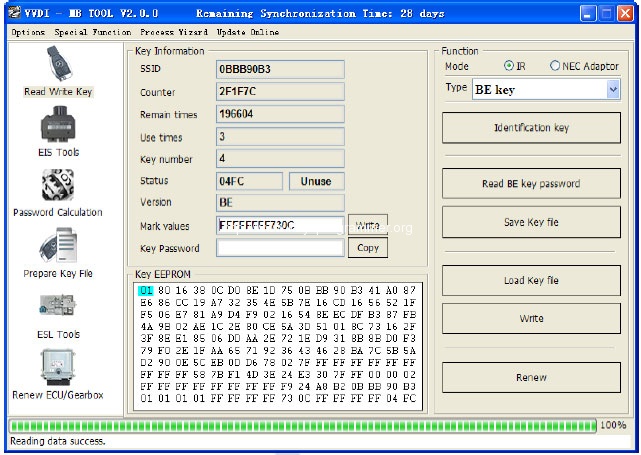
Task: Select the Renew ECU/Gearbox icon
Action: [57, 368]
